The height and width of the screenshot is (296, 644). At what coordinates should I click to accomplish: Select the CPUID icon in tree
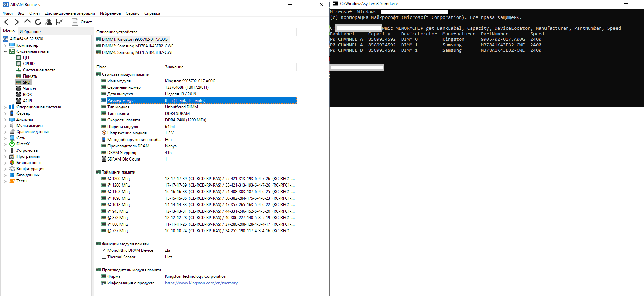pyautogui.click(x=19, y=64)
